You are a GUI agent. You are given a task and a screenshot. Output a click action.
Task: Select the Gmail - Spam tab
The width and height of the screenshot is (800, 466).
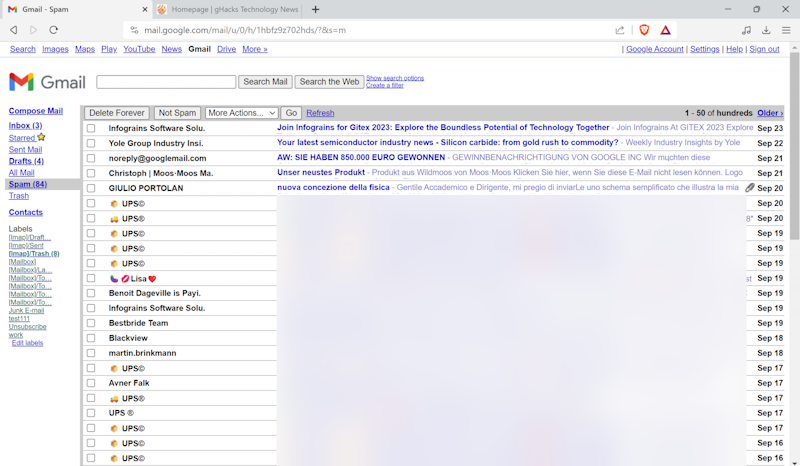pyautogui.click(x=78, y=9)
